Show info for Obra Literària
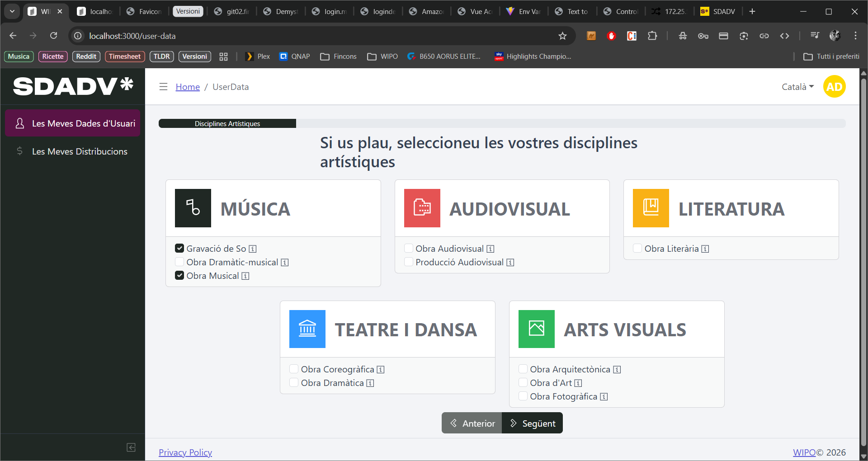The height and width of the screenshot is (461, 868). 705,249
